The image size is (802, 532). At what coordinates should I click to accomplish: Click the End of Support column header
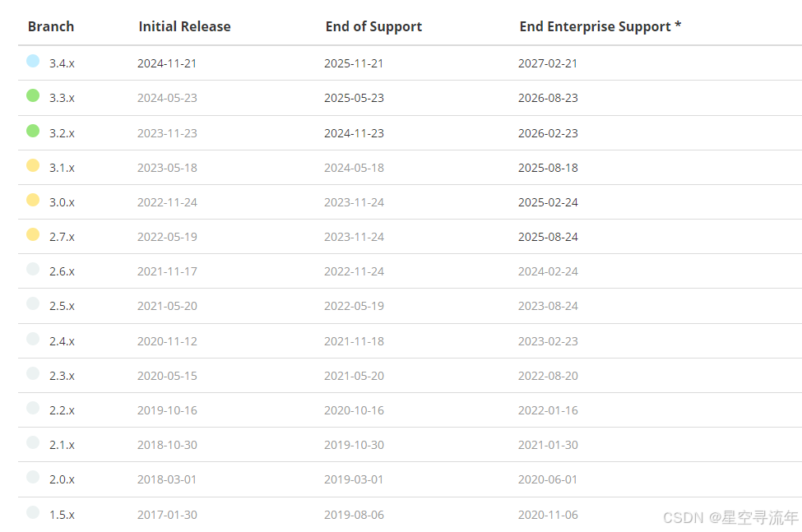(374, 26)
